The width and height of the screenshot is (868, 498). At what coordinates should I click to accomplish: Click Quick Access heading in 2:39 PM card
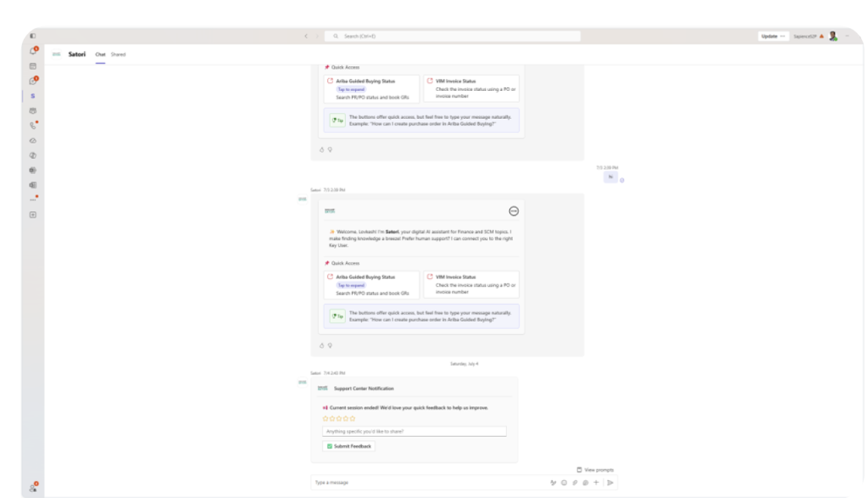point(345,263)
